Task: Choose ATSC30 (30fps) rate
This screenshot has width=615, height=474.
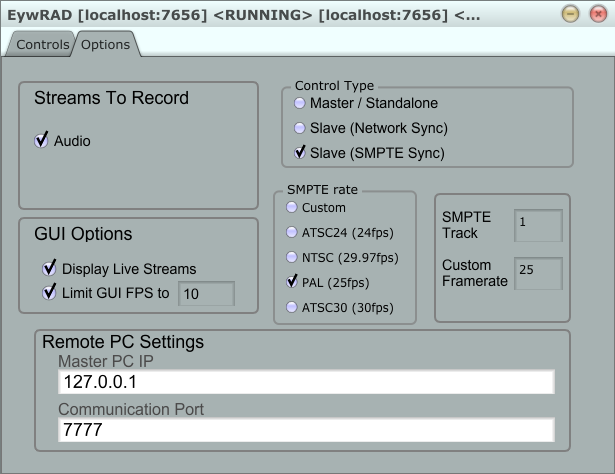Action: pyautogui.click(x=291, y=307)
